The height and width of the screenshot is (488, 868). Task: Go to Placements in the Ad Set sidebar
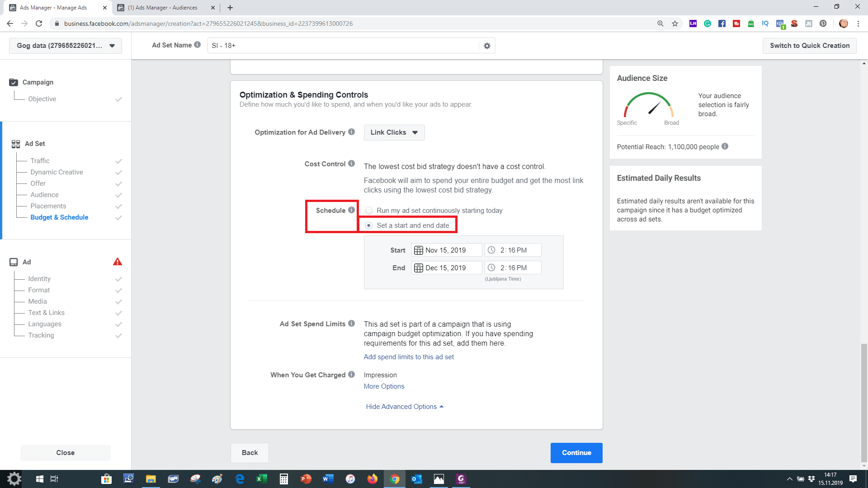[x=48, y=206]
